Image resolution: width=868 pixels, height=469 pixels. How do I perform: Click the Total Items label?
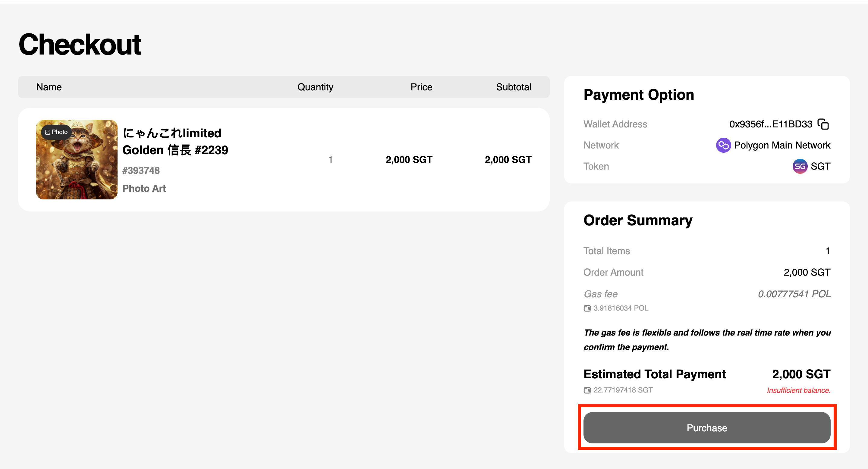click(x=606, y=251)
